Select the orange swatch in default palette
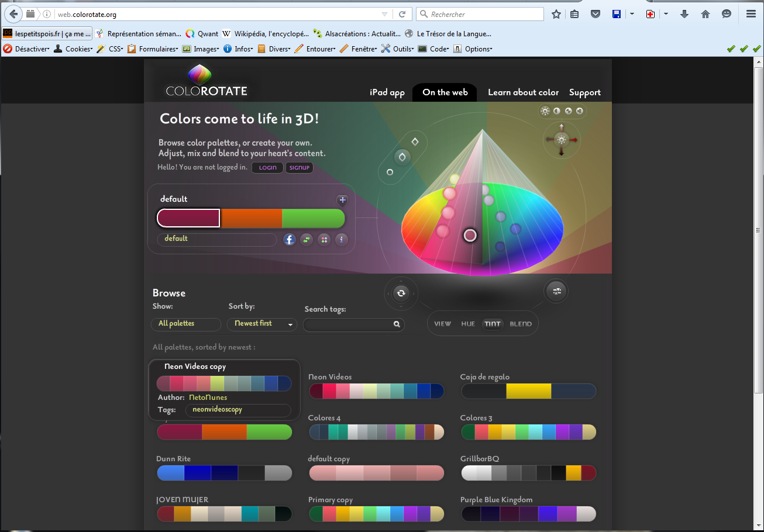Viewport: 764px width, 532px height. pyautogui.click(x=251, y=218)
